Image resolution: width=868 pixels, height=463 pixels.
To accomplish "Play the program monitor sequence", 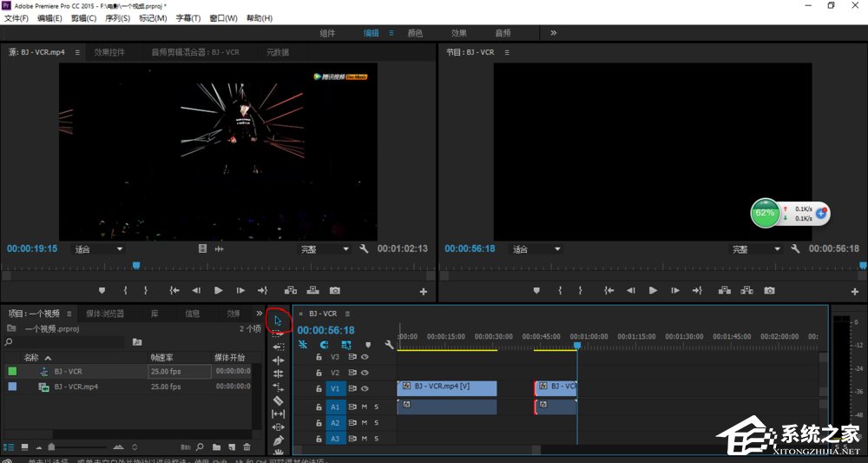I will tap(654, 290).
